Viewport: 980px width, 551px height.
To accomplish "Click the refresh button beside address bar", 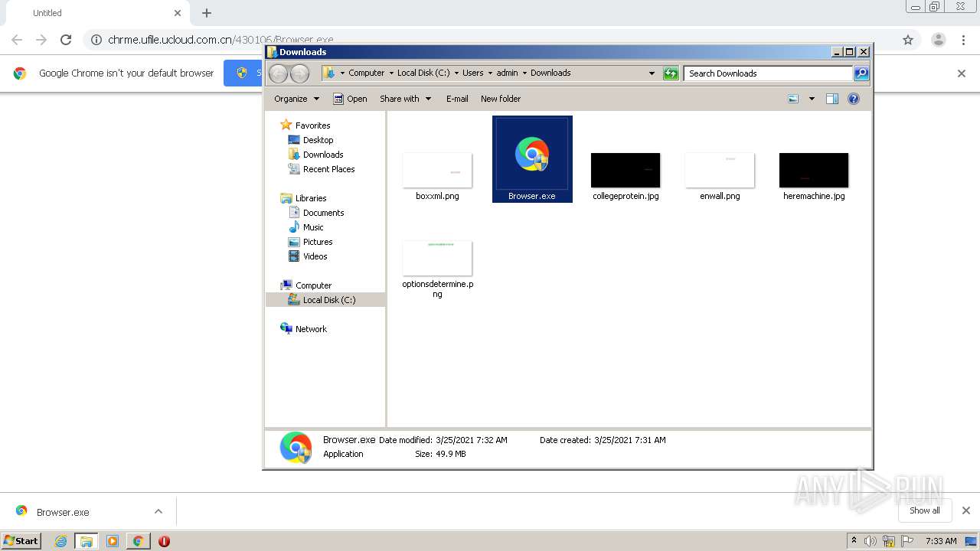I will coord(671,73).
